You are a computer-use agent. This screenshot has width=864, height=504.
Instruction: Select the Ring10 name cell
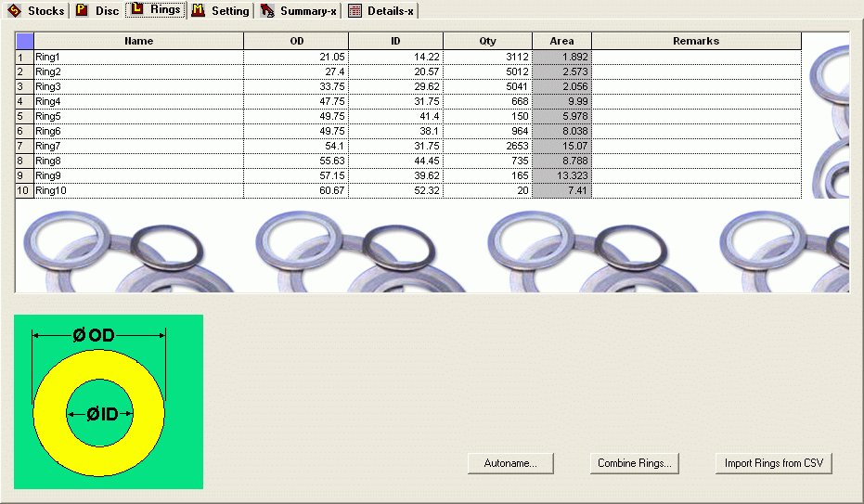[x=139, y=191]
